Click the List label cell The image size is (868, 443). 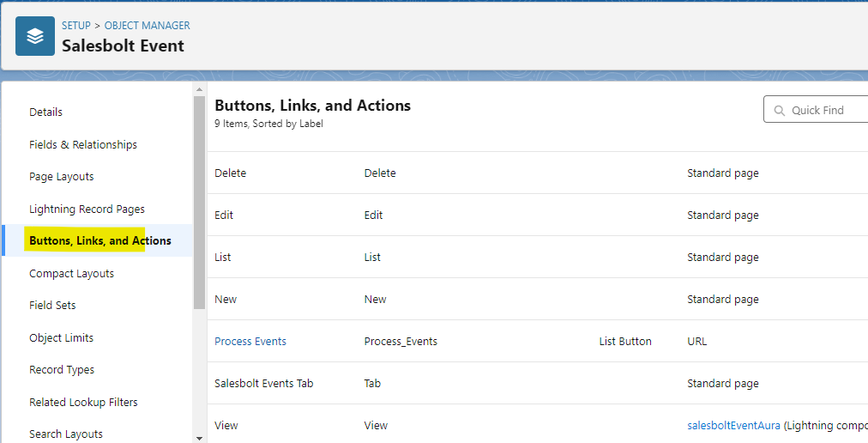(222, 258)
